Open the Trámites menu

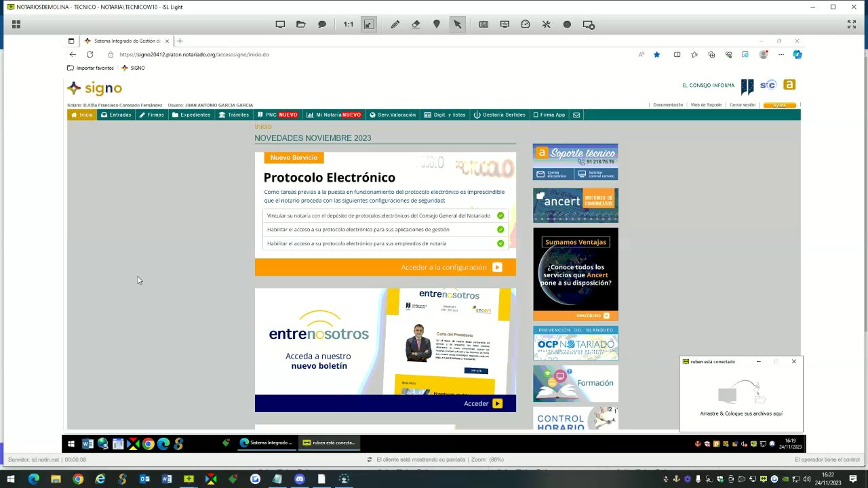(234, 115)
